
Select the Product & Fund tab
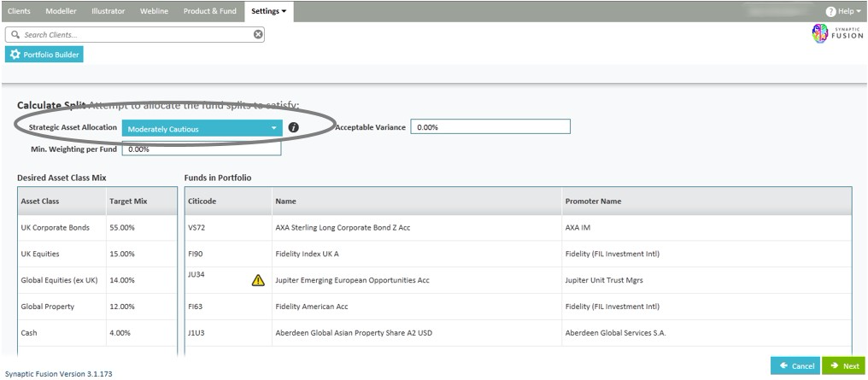click(x=210, y=11)
